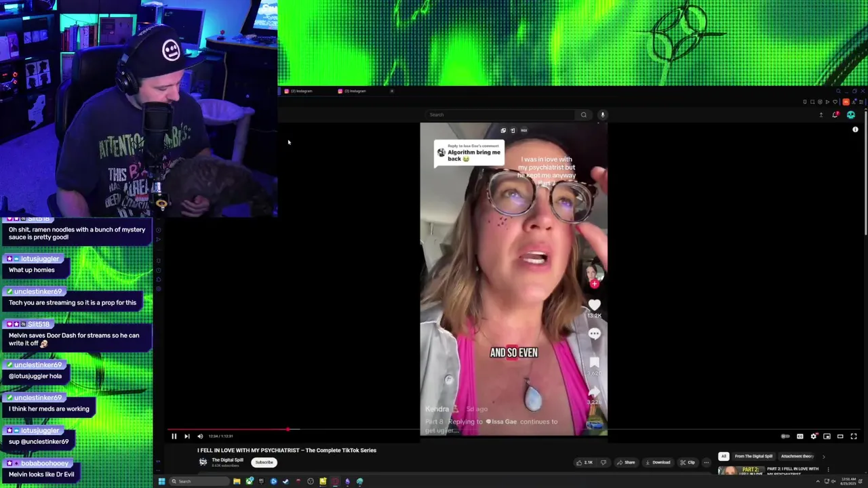This screenshot has height=488, width=868.
Task: Click the orange browser extension icon
Action: (x=846, y=102)
